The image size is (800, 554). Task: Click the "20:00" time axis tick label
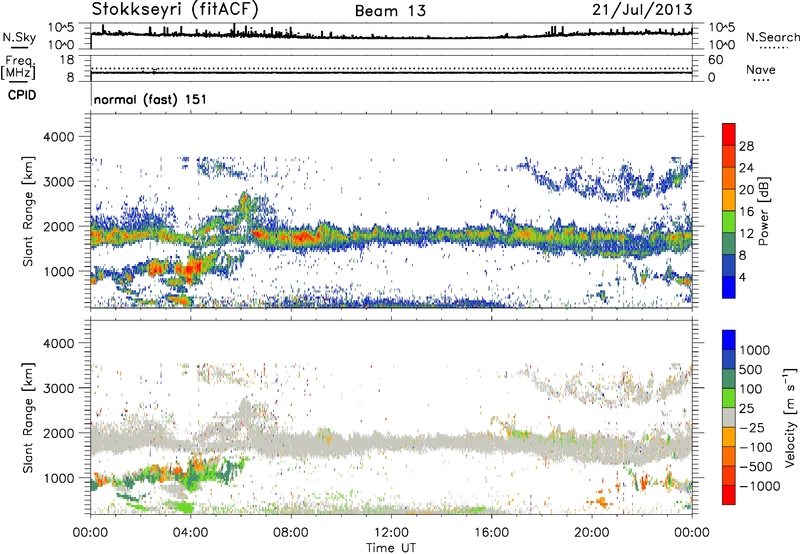click(591, 533)
